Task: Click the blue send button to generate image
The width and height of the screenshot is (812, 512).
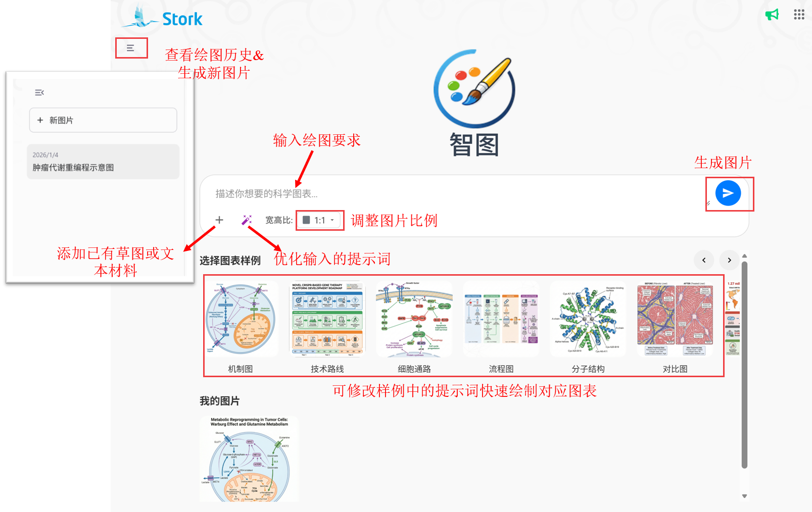Action: (x=728, y=193)
